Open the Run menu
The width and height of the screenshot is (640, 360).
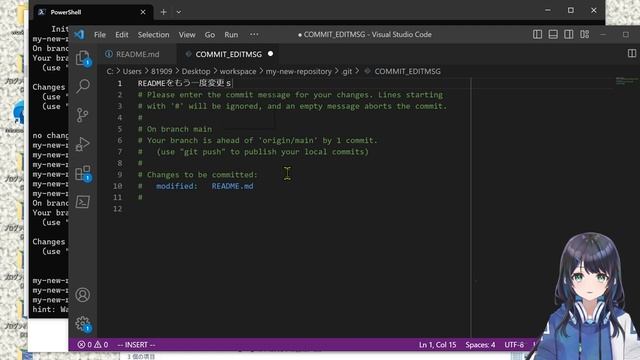[x=231, y=35]
